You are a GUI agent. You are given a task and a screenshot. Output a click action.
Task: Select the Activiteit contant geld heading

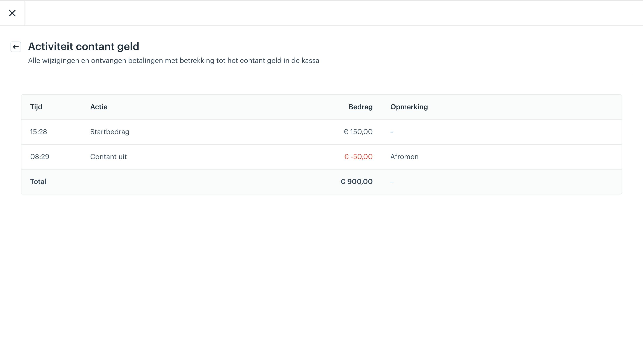tap(84, 47)
